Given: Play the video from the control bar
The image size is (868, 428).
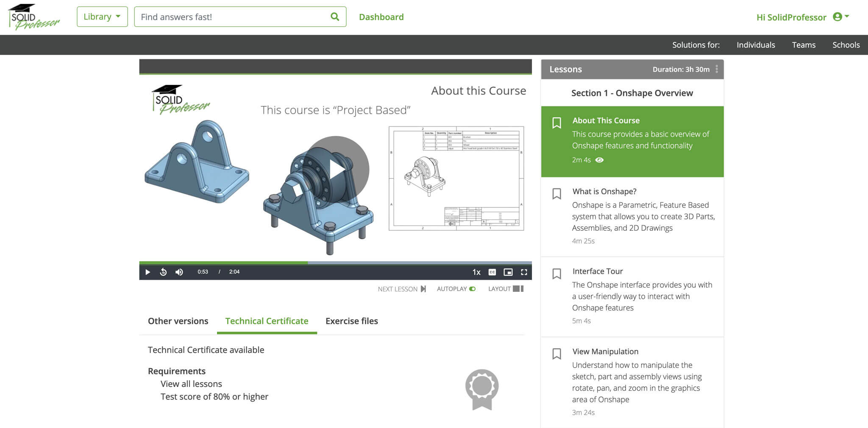Looking at the screenshot, I should 147,272.
